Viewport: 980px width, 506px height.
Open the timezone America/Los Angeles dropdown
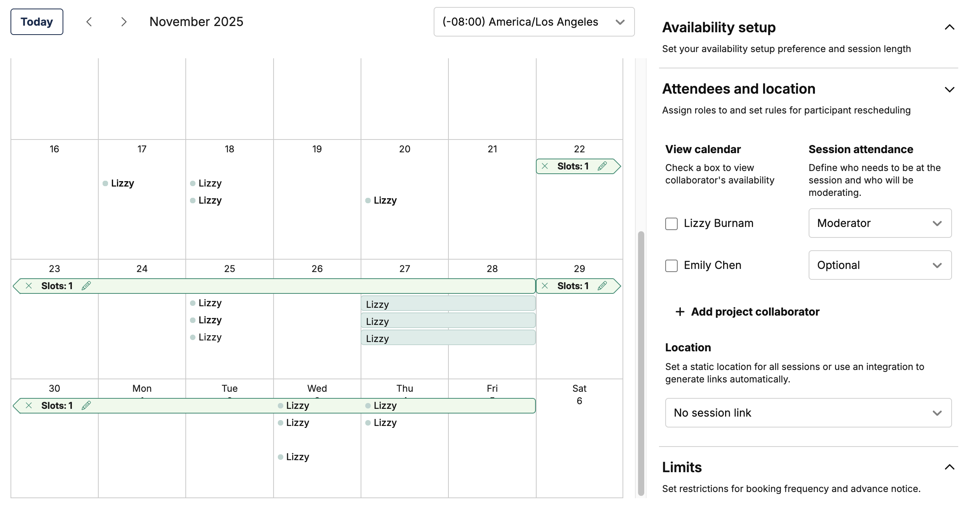coord(534,22)
